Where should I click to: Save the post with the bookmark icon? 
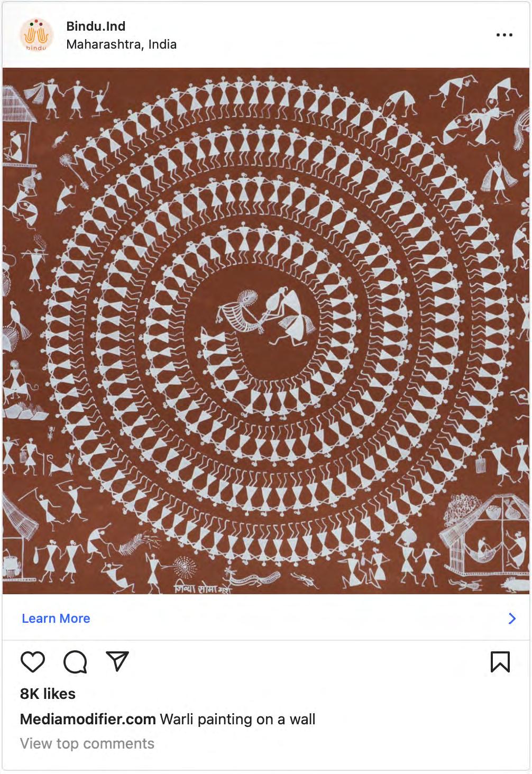500,661
